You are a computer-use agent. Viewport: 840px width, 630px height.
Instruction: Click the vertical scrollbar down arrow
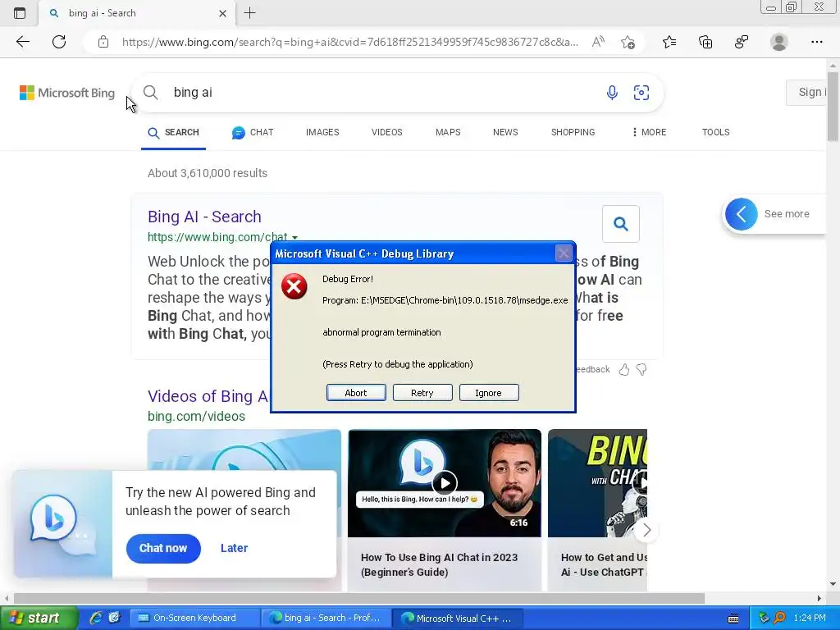[833, 584]
